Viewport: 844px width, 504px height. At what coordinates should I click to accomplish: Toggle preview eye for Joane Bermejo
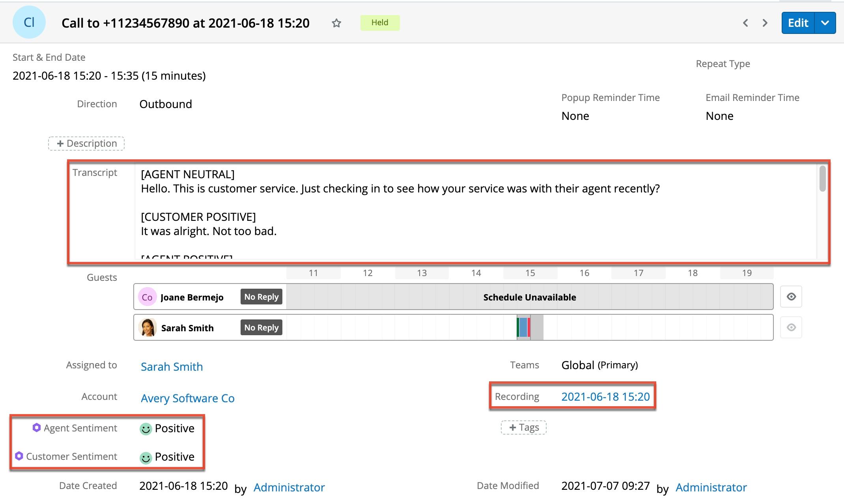pos(791,297)
